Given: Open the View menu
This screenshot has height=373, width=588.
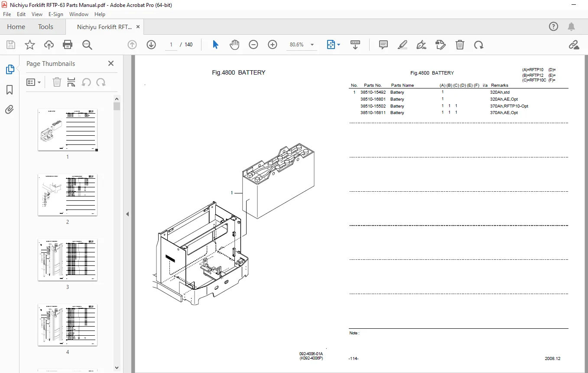Looking at the screenshot, I should (37, 14).
